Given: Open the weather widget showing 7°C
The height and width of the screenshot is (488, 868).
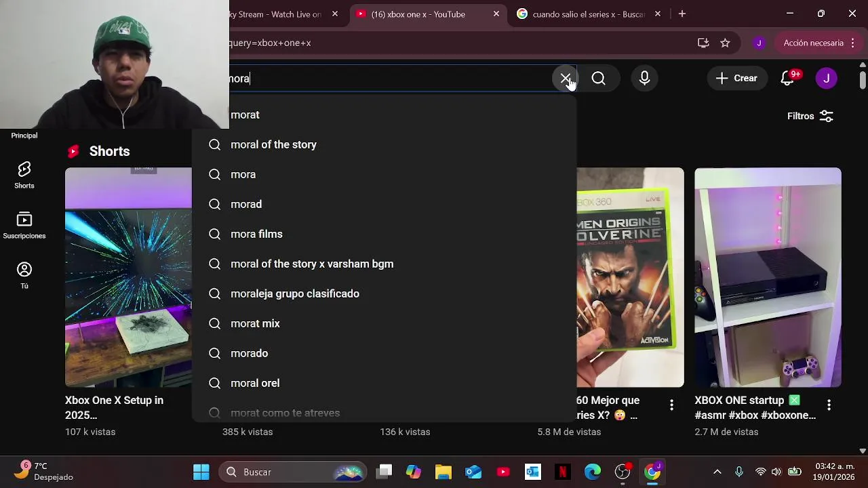Looking at the screenshot, I should point(43,471).
